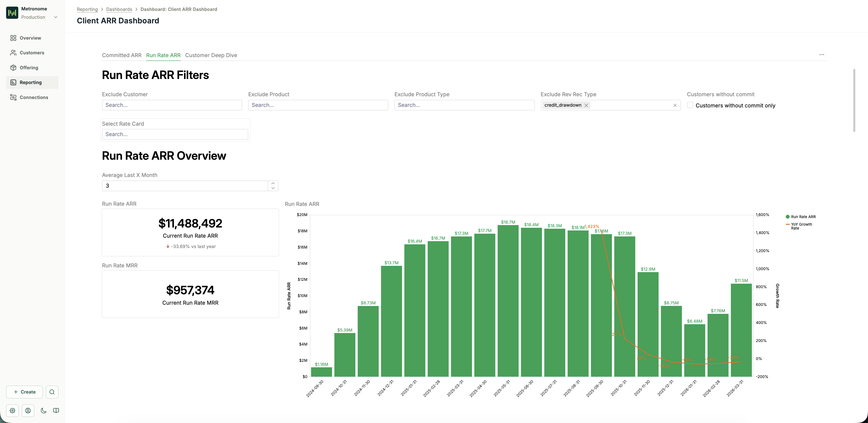Open settings via the gear icon
This screenshot has height=423, width=868.
coord(12,411)
